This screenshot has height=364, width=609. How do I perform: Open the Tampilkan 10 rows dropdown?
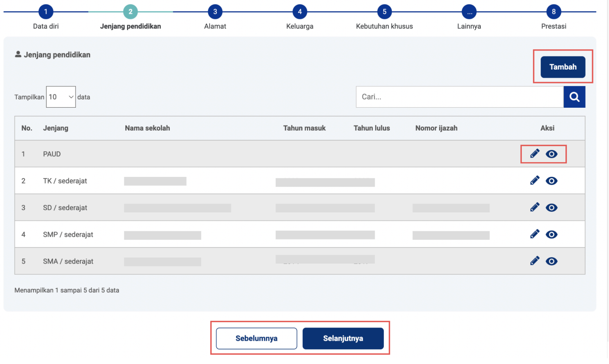(x=61, y=97)
